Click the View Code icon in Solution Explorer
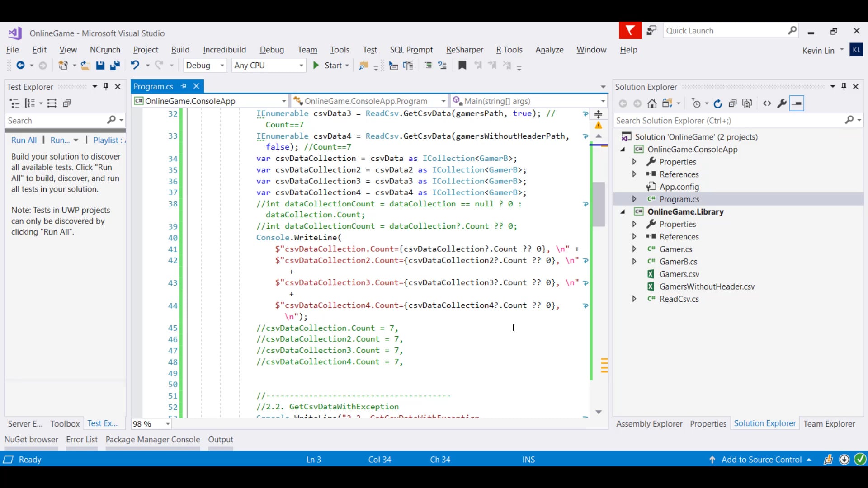This screenshot has width=868, height=488. 767,103
